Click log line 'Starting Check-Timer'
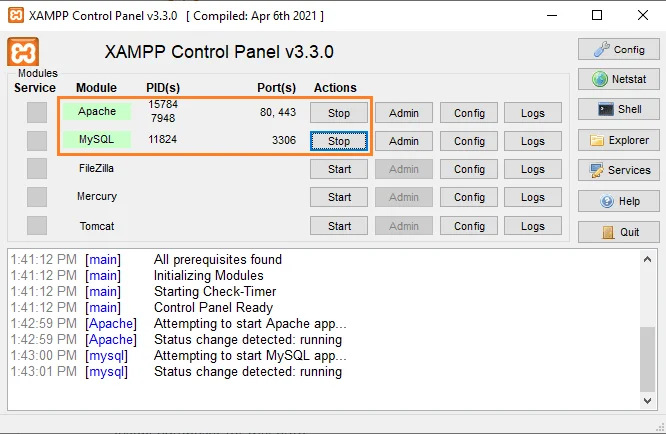This screenshot has width=666, height=434. pyautogui.click(x=215, y=291)
